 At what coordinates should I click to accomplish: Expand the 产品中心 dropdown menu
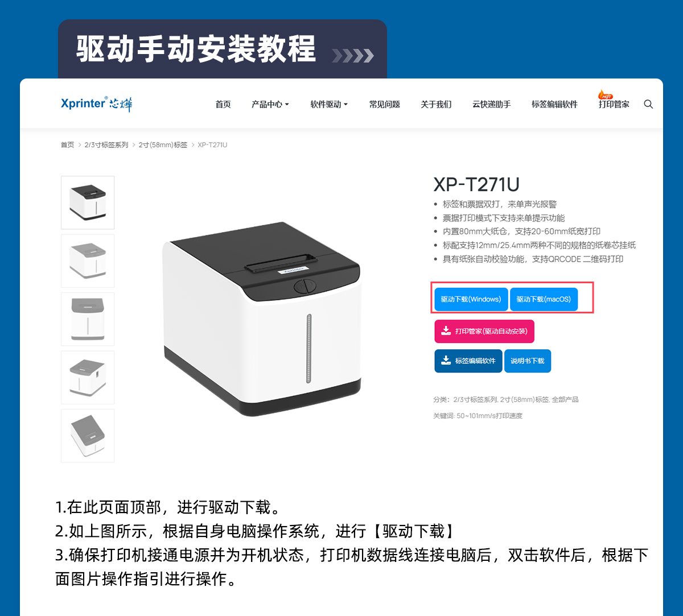point(270,104)
